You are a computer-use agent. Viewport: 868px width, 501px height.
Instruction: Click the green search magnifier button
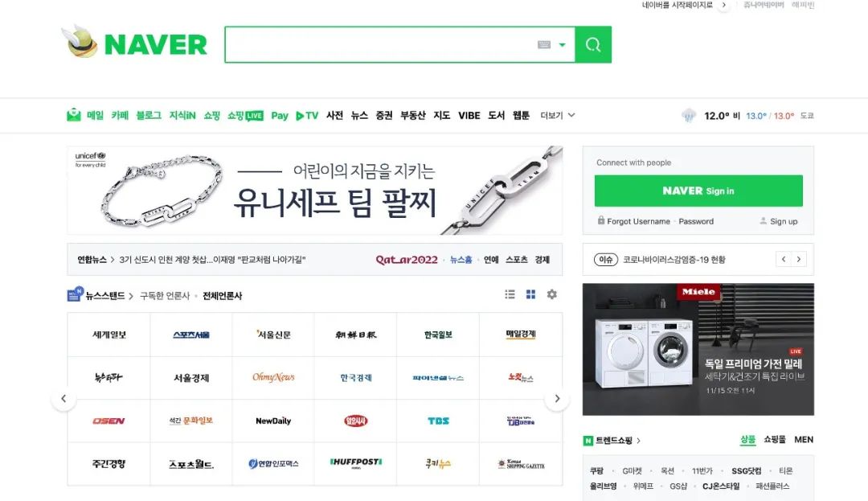coord(593,44)
